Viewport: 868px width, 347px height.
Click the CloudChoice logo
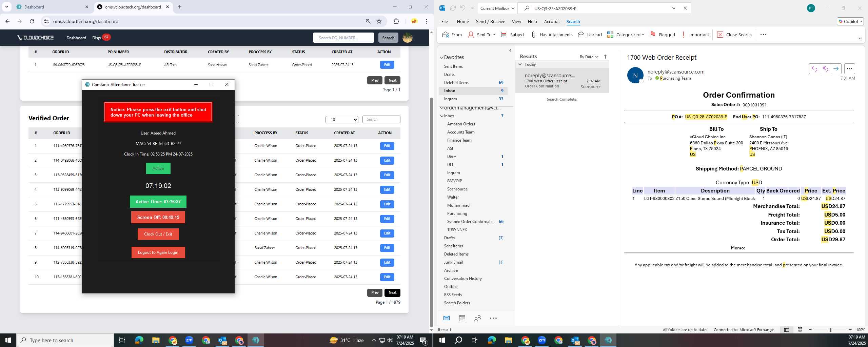[x=36, y=38]
